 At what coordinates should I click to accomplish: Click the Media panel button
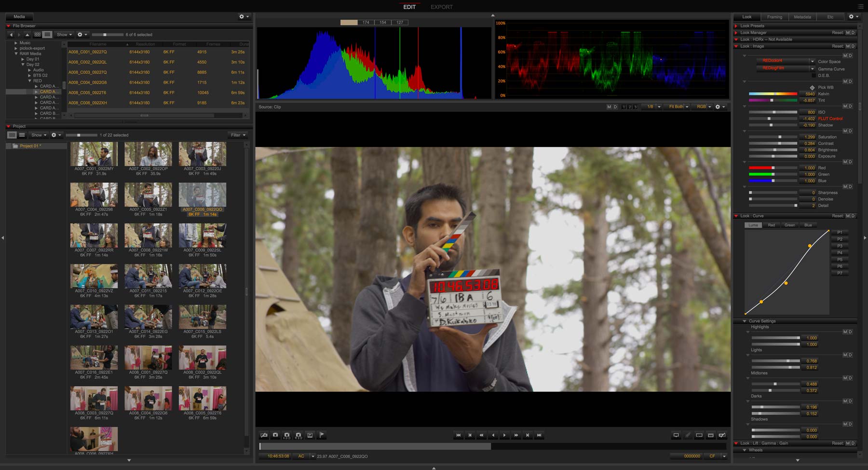pyautogui.click(x=19, y=16)
